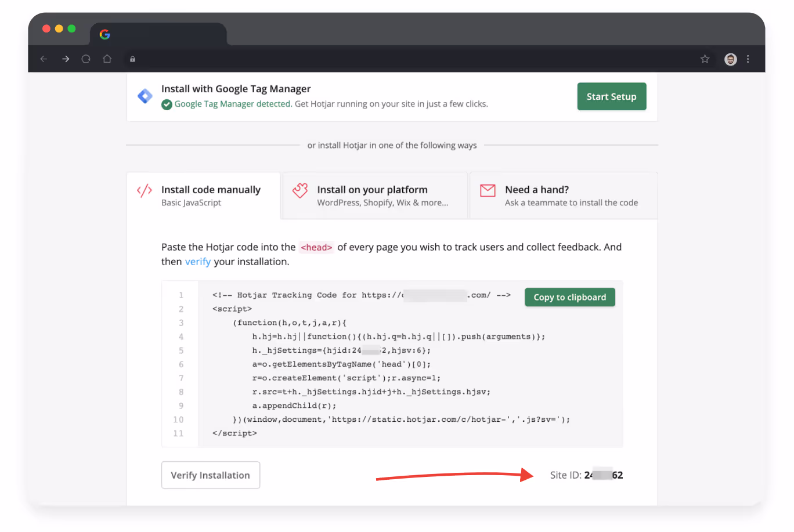Image resolution: width=794 pixels, height=532 pixels.
Task: Follow the verify link in instructions
Action: [x=198, y=262]
